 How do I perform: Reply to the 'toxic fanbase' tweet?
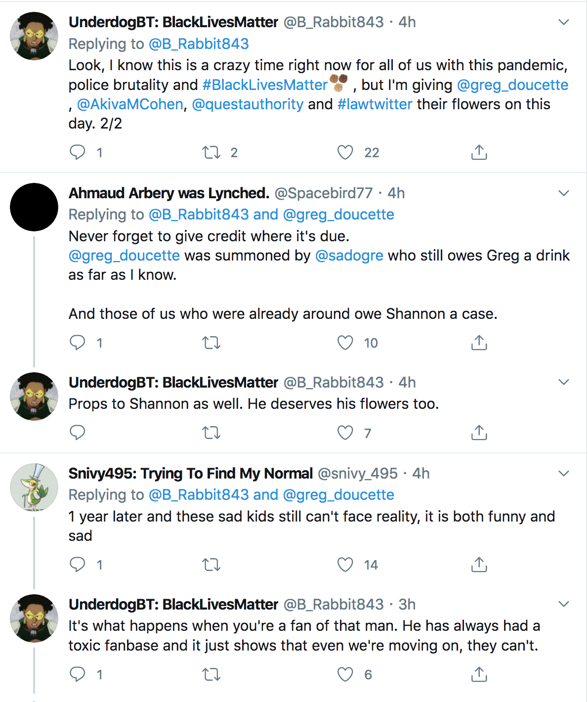[78, 674]
